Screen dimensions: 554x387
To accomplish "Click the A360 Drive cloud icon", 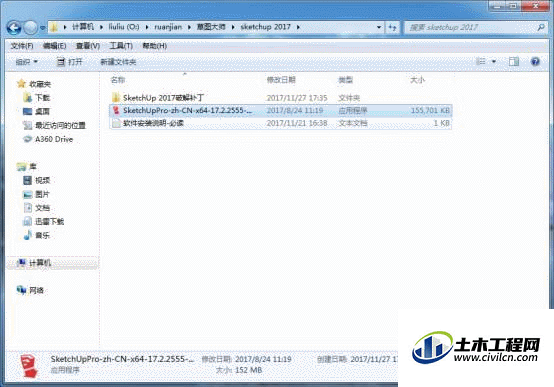I will (27, 139).
